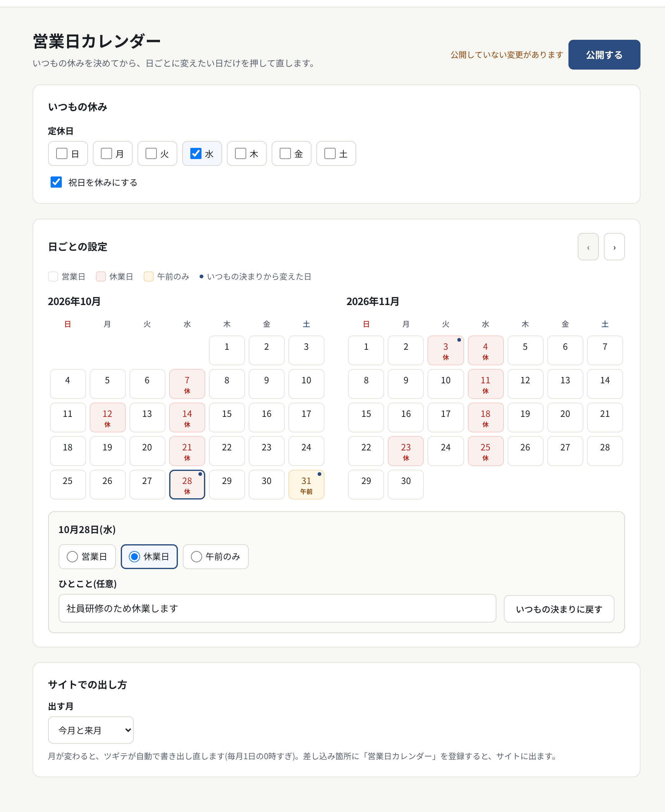Check the 火 regular holiday checkbox

point(151,154)
